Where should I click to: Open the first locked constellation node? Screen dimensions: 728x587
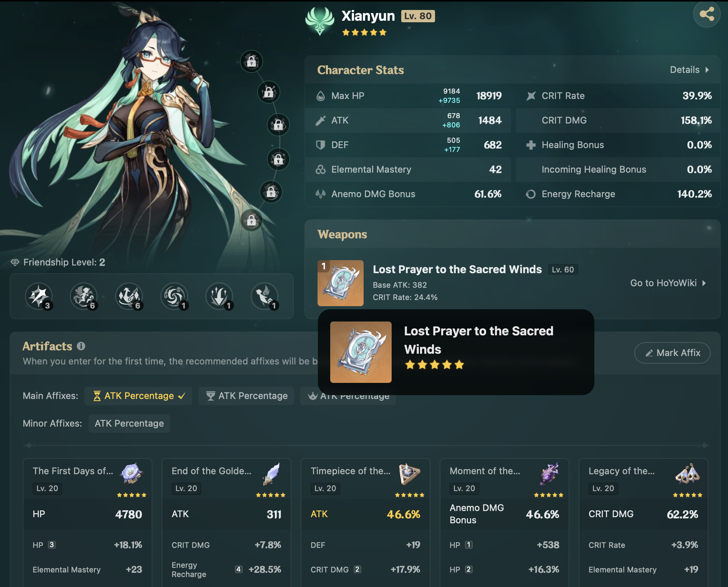coord(251,61)
